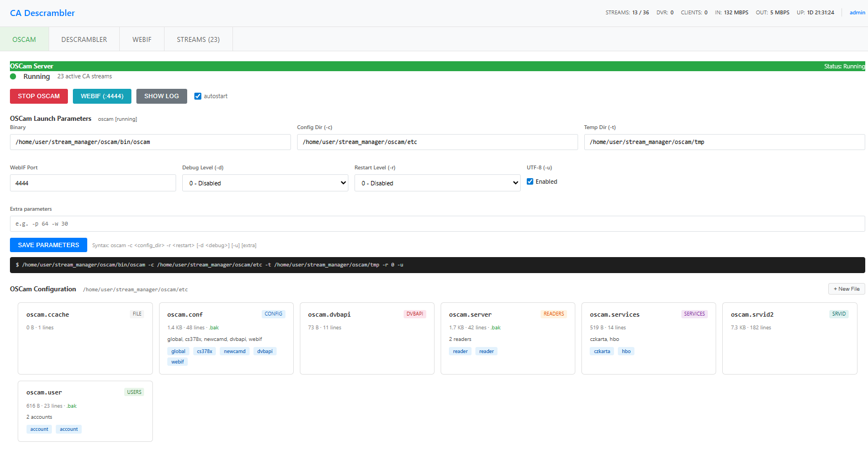Click the "Status: Running" banner text
Viewport: 868px width, 459px height.
click(844, 66)
